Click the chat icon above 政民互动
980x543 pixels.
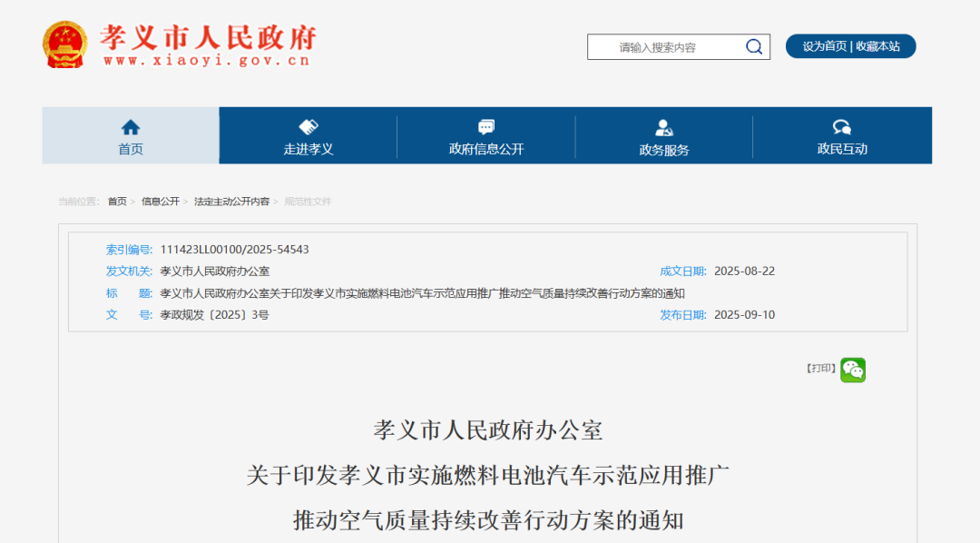pyautogui.click(x=842, y=127)
